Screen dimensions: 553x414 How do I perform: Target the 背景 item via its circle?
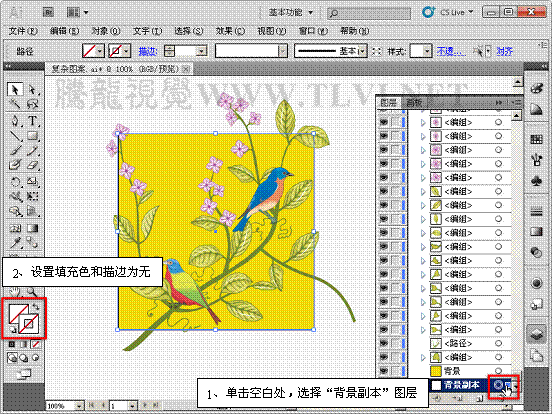(498, 371)
